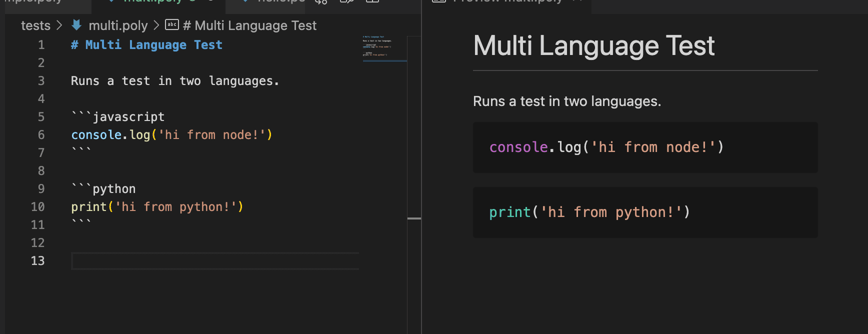Place cursor on the empty line 13
The image size is (868, 334).
215,261
